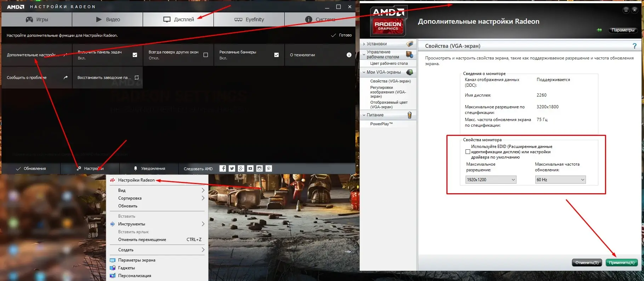Click the blue help question mark

(x=634, y=46)
